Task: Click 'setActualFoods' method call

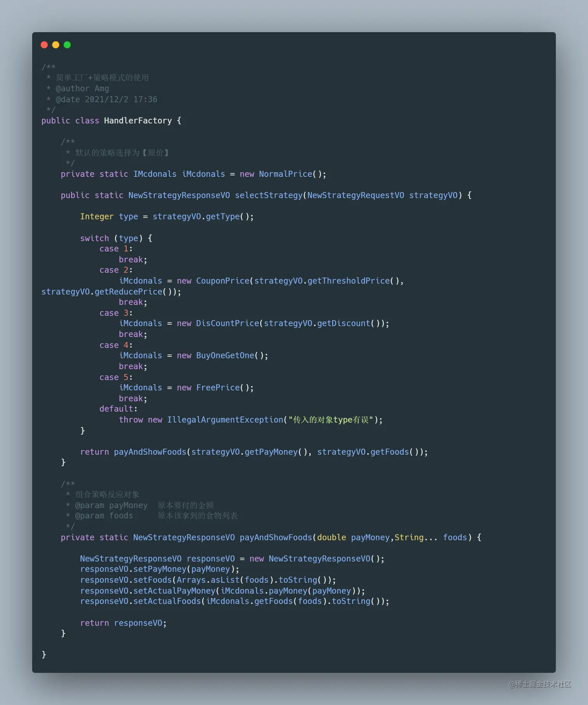Action: click(167, 602)
